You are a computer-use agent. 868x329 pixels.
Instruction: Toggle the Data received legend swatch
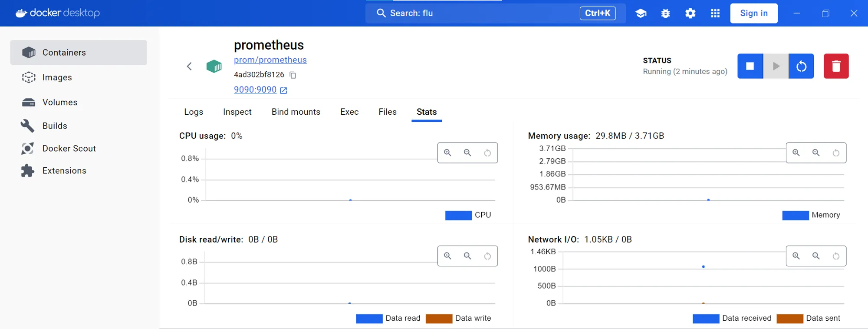click(706, 319)
